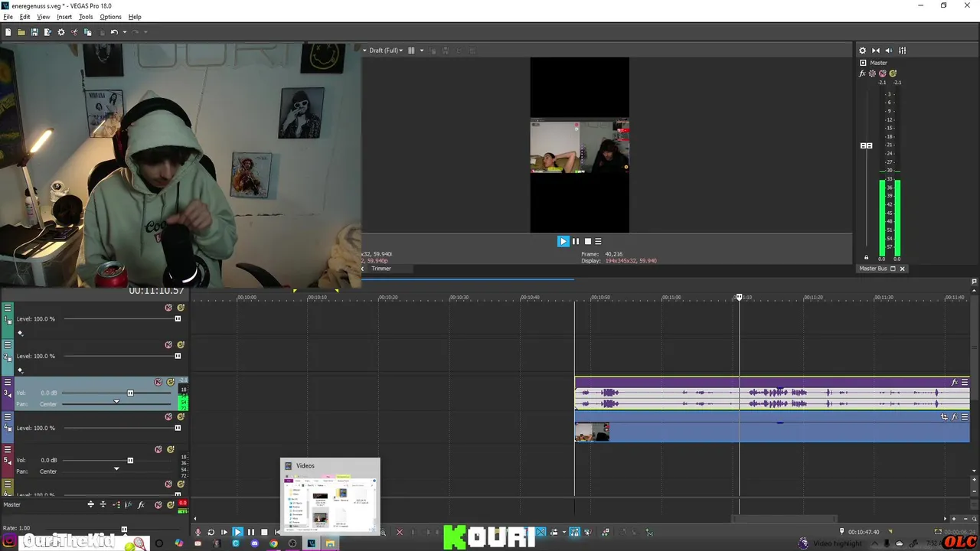Open track 4 hamburger menu

[8, 417]
